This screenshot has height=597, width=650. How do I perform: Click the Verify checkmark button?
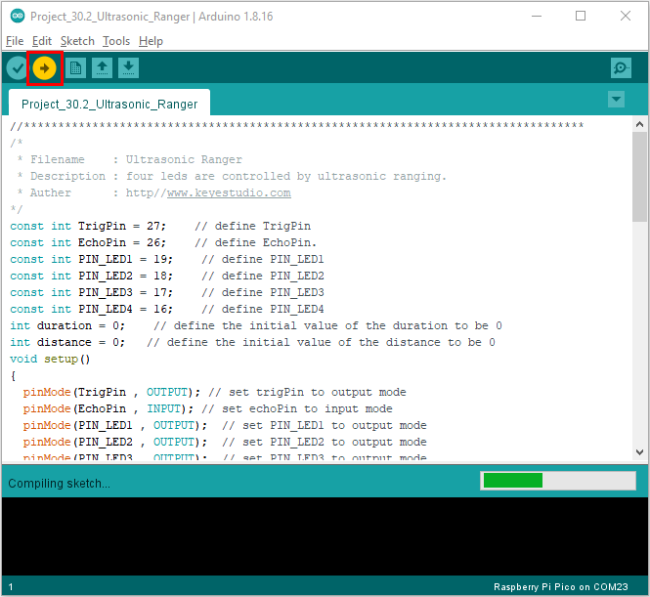pyautogui.click(x=17, y=68)
